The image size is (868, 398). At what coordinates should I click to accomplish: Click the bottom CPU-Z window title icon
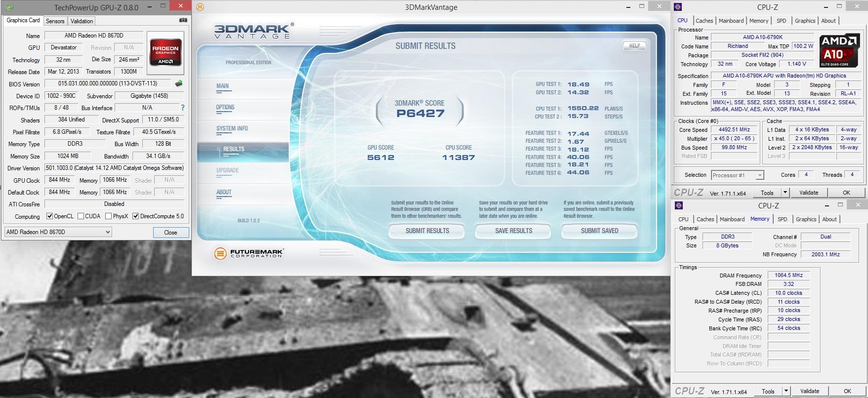coord(679,205)
